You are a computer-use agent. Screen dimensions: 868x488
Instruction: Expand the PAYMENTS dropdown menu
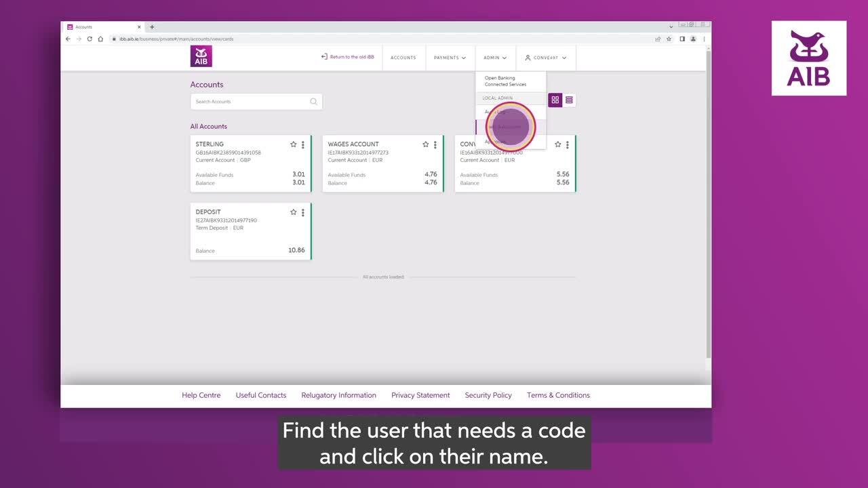pos(450,58)
